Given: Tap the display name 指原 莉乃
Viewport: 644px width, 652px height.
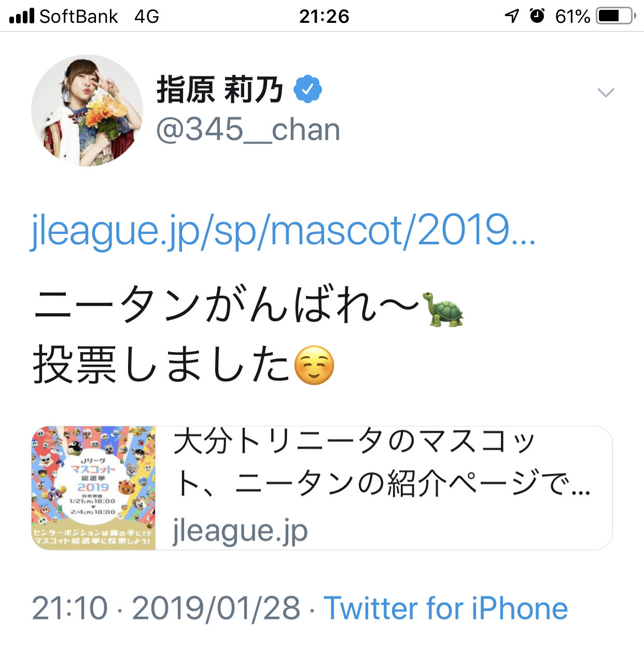Looking at the screenshot, I should [220, 90].
